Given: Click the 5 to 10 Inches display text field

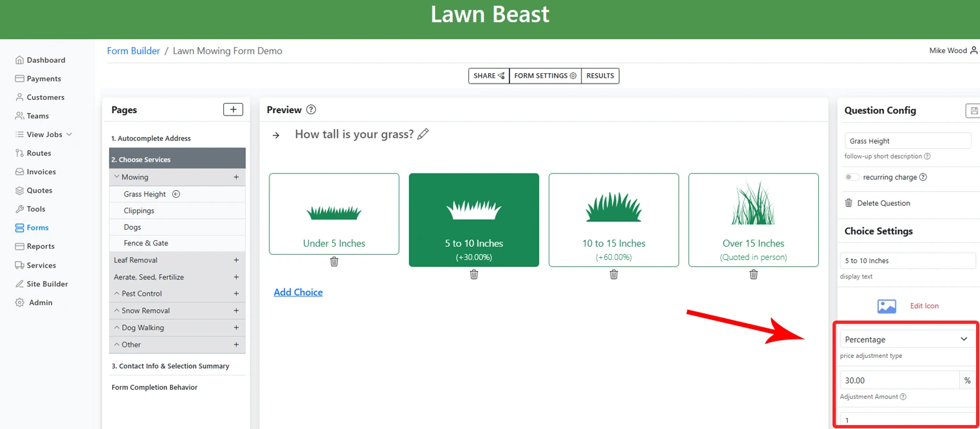Looking at the screenshot, I should tap(908, 261).
